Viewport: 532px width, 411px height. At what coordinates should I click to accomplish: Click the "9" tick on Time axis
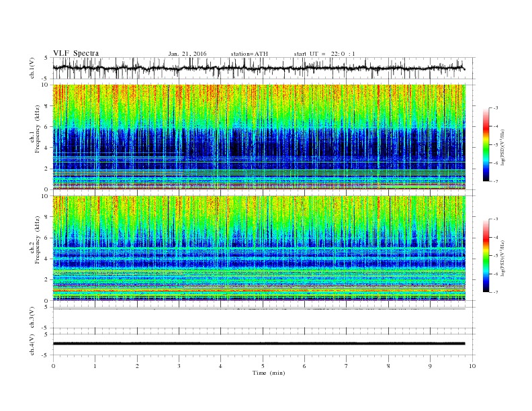point(430,366)
